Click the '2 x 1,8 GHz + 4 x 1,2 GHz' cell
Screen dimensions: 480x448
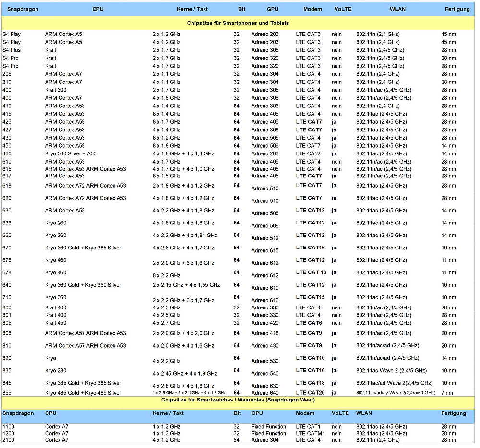[x=183, y=186]
